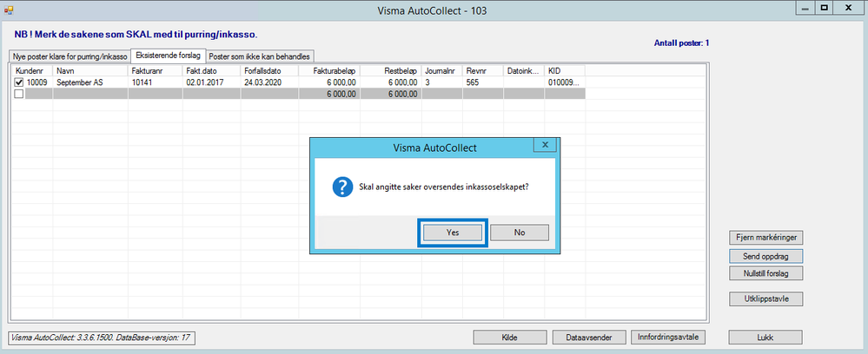868x354 pixels.
Task: Uncheck the checkbox for customer 10009
Action: (19, 82)
